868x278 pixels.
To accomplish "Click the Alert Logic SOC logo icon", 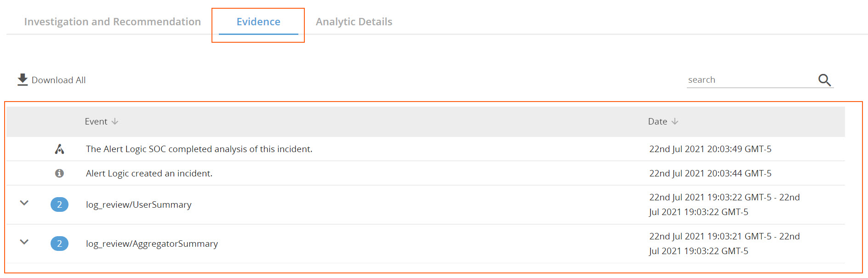I will (x=59, y=149).
